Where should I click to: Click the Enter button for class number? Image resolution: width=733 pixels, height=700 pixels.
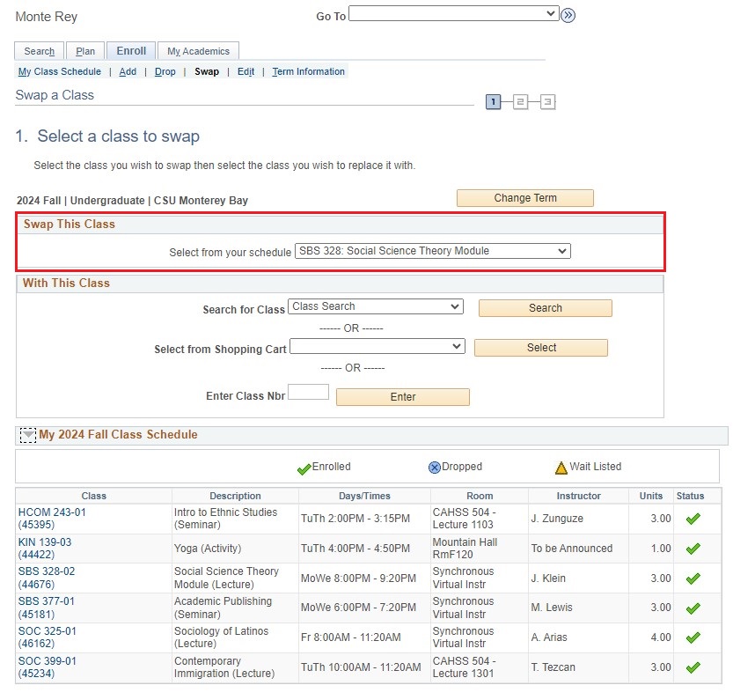pos(402,397)
